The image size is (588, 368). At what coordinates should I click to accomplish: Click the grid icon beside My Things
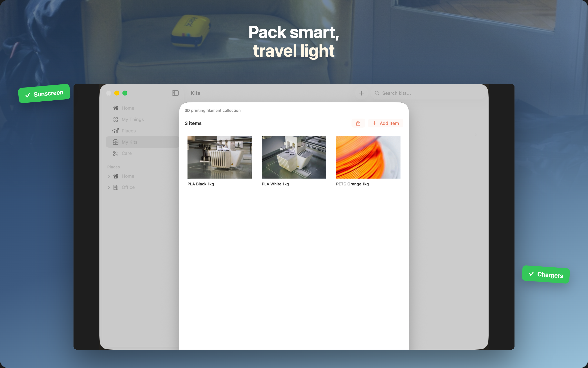click(x=116, y=119)
